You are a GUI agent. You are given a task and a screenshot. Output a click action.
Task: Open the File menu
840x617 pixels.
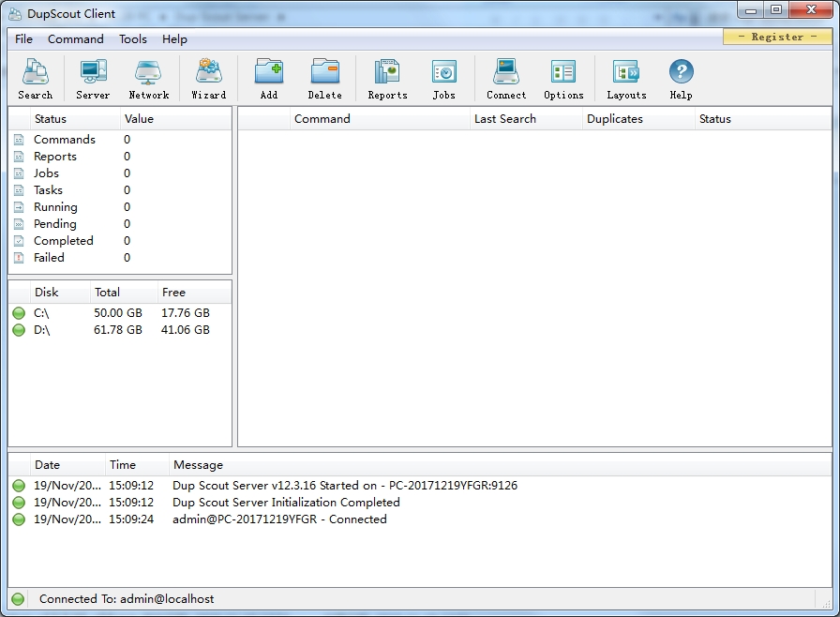[x=23, y=39]
